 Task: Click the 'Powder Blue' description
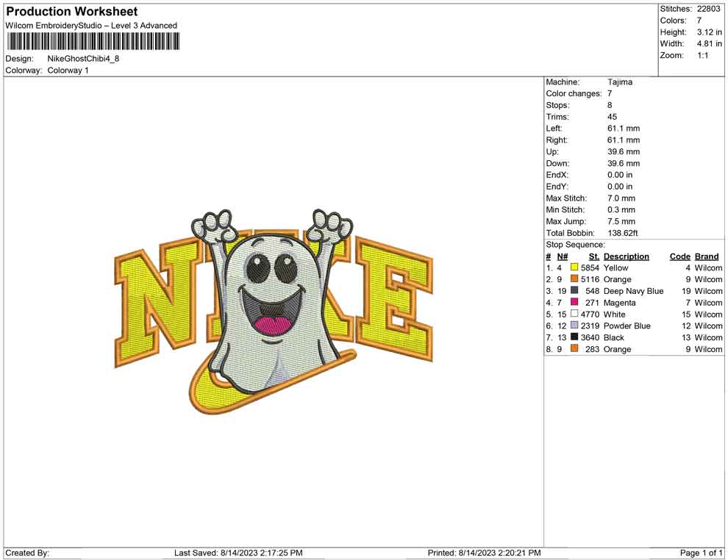(627, 326)
